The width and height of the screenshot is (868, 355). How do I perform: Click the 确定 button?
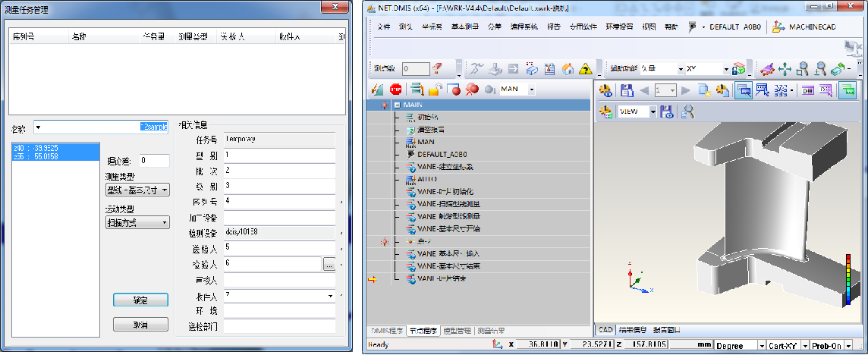(x=140, y=300)
